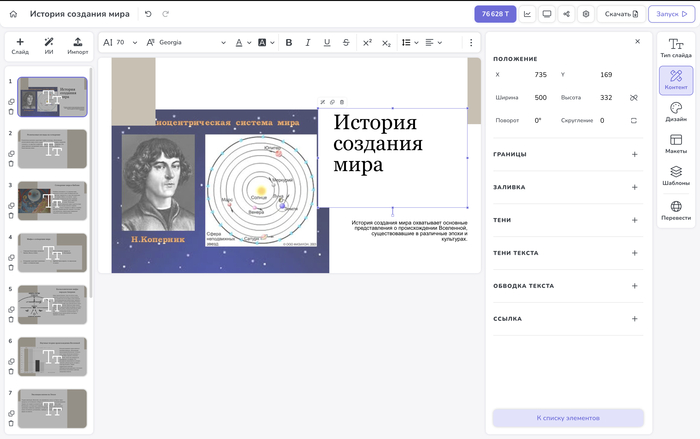Delete selected text box via floating trash icon
This screenshot has width=700, height=439.
pyautogui.click(x=342, y=102)
